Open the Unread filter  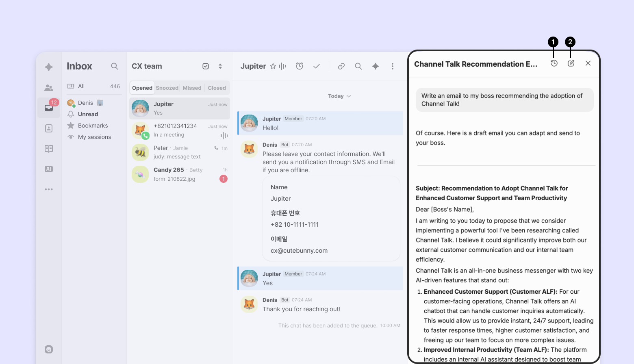(93, 114)
